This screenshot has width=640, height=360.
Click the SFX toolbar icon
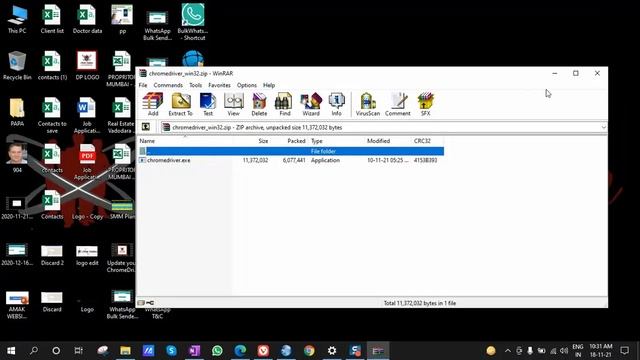click(x=425, y=104)
